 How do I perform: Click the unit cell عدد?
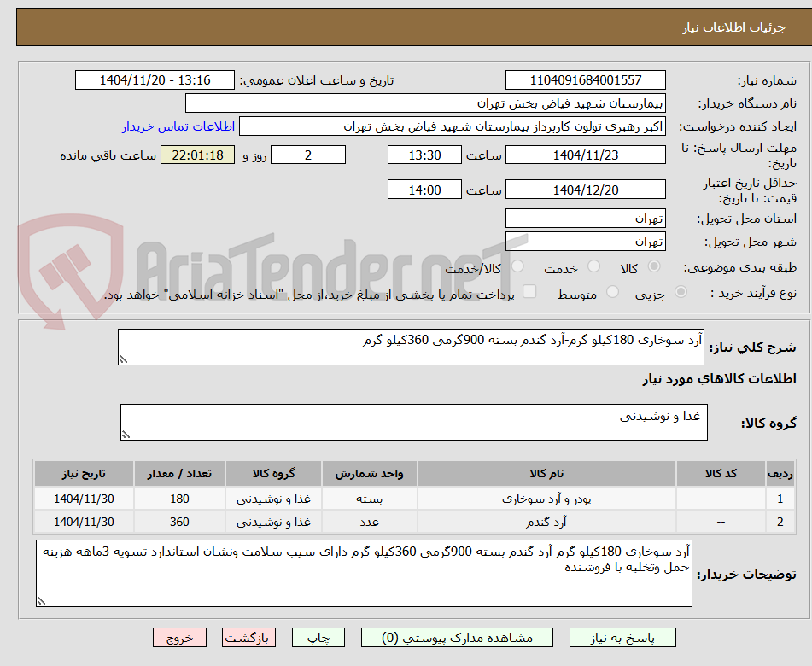[x=369, y=522]
